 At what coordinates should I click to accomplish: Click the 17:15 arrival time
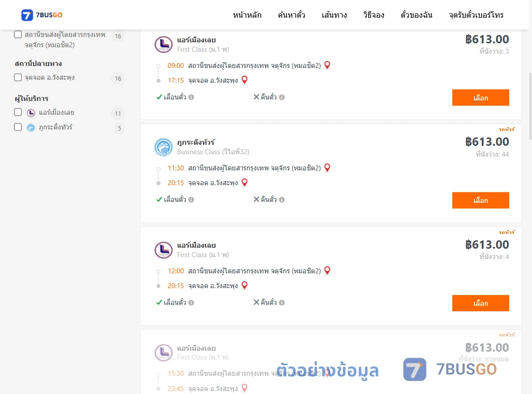[176, 80]
